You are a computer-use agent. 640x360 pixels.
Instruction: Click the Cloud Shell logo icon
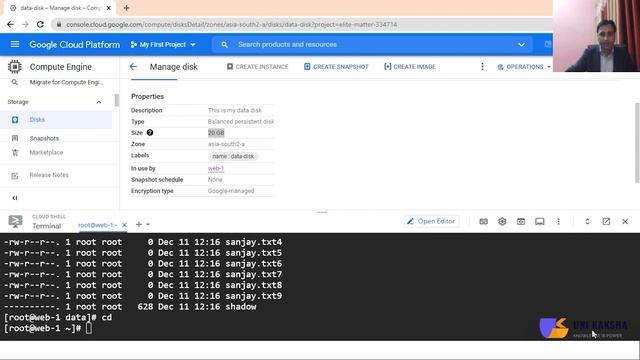click(16, 221)
